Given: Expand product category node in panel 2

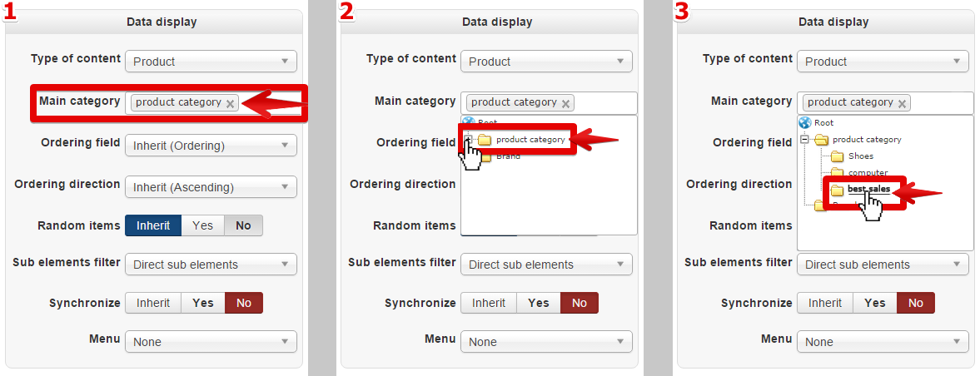Looking at the screenshot, I should (x=468, y=140).
